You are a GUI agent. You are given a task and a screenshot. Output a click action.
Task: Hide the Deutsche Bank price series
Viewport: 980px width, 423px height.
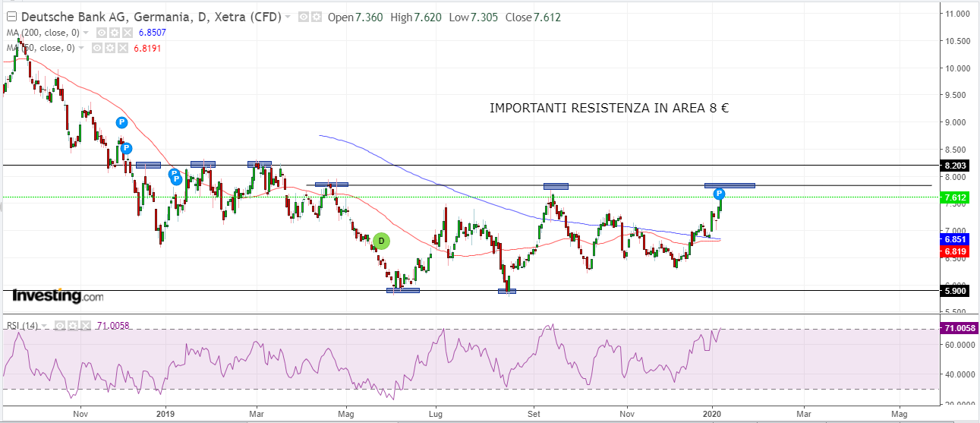click(304, 17)
